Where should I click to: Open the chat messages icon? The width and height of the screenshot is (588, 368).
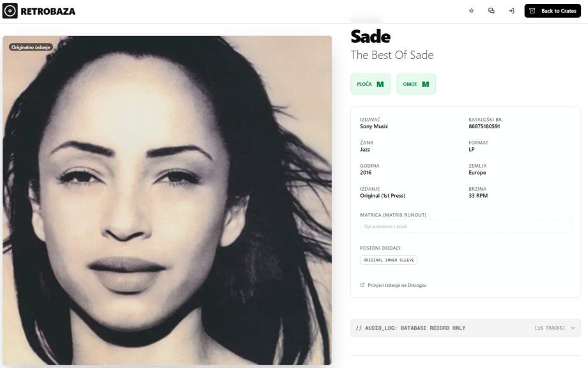(x=491, y=11)
